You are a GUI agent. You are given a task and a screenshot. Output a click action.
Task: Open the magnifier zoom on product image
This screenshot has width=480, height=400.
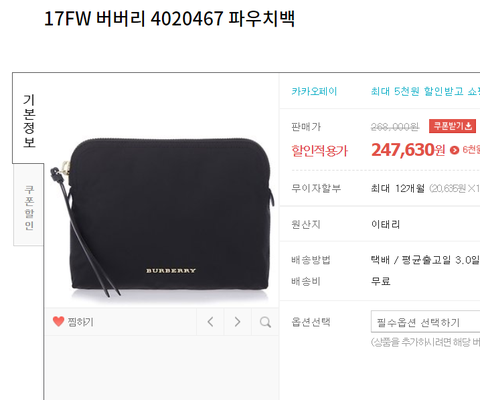tap(265, 322)
